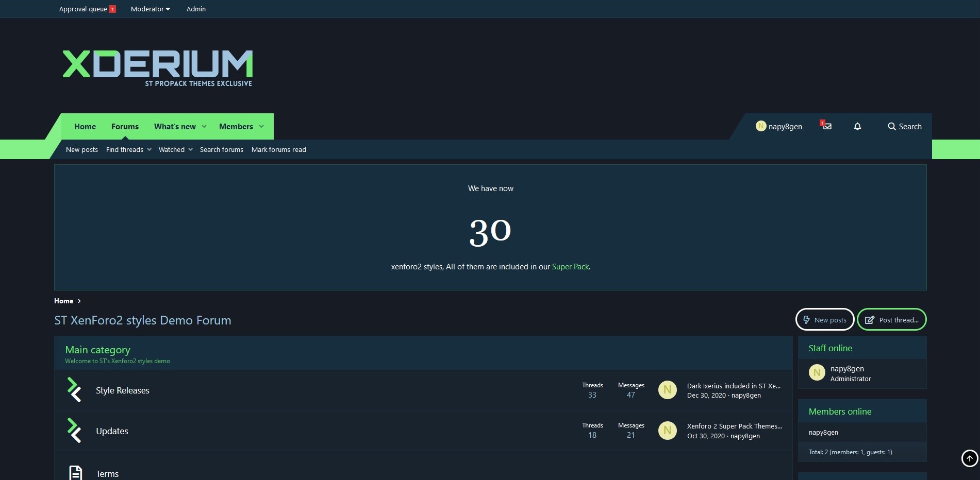980x480 pixels.
Task: Open napy8gen Administrator profile name
Action: click(x=847, y=369)
